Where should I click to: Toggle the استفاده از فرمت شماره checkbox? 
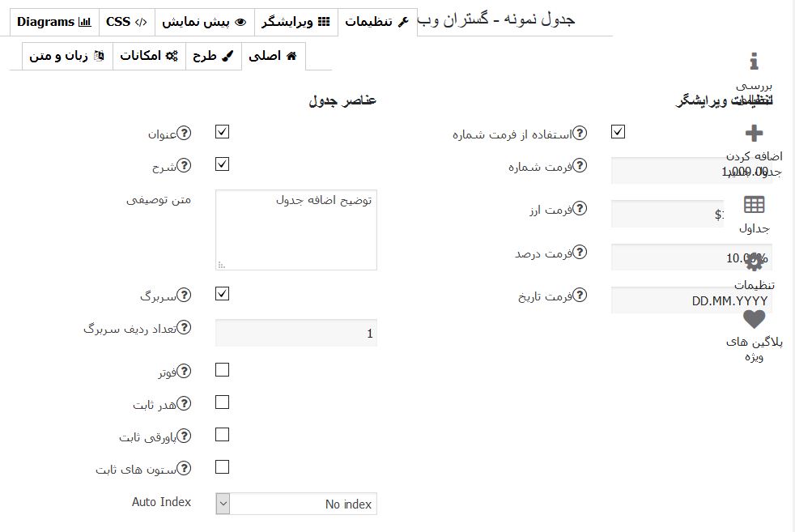pyautogui.click(x=618, y=132)
